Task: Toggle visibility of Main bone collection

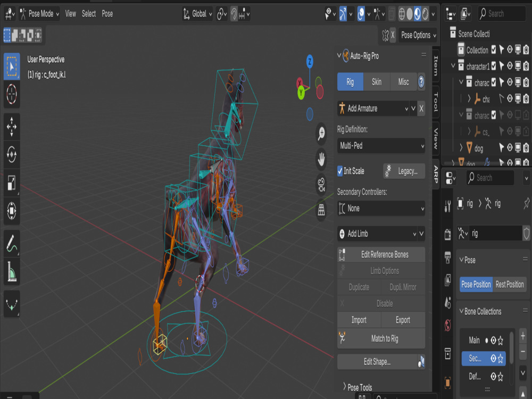Action: pos(493,340)
